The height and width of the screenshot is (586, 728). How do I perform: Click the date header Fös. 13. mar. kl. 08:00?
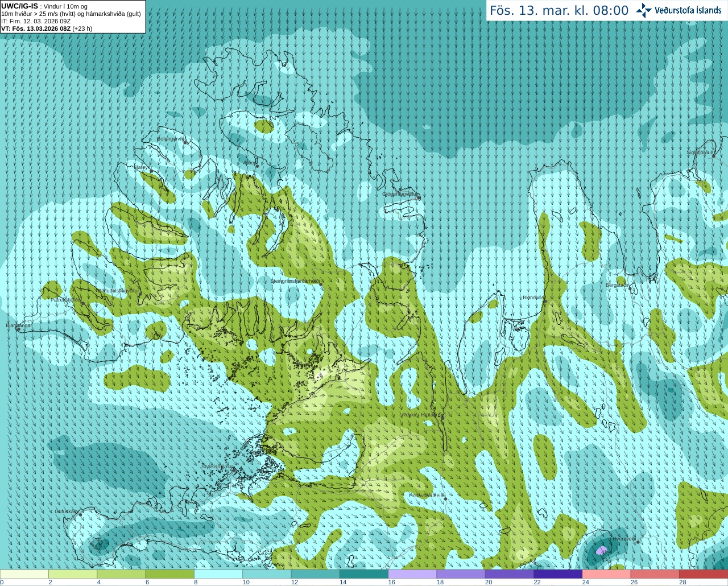point(559,11)
